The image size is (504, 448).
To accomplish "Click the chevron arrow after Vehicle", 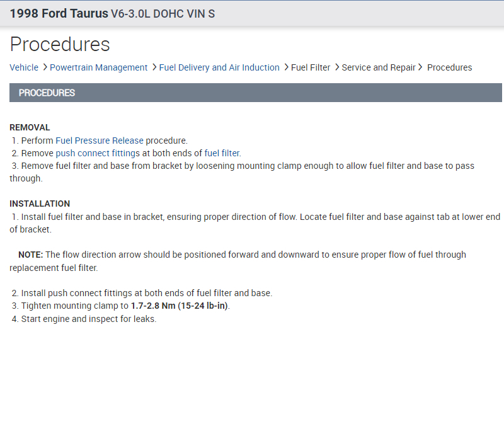I will [x=45, y=67].
